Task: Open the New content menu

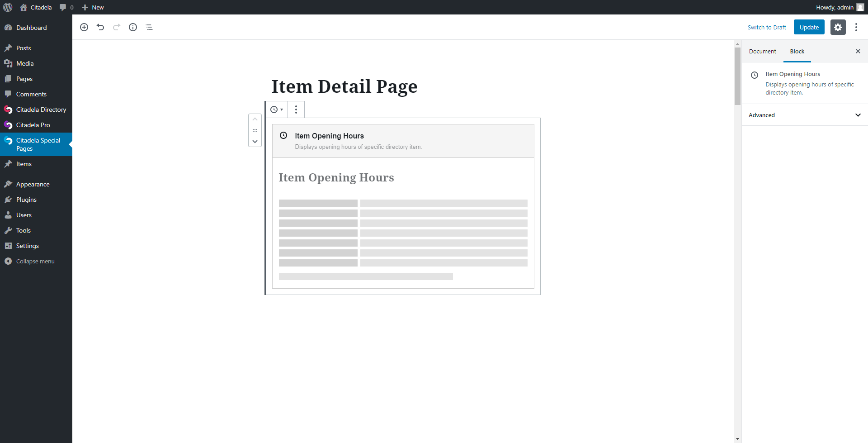Action: 93,7
